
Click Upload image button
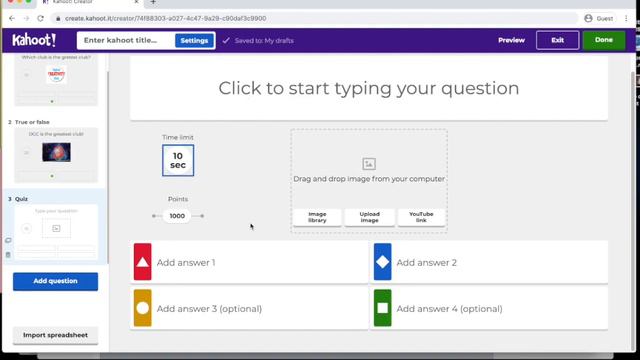click(x=369, y=217)
